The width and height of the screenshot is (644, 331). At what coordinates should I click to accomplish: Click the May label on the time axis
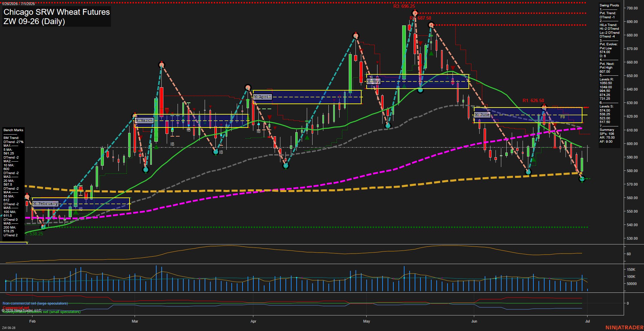367,321
